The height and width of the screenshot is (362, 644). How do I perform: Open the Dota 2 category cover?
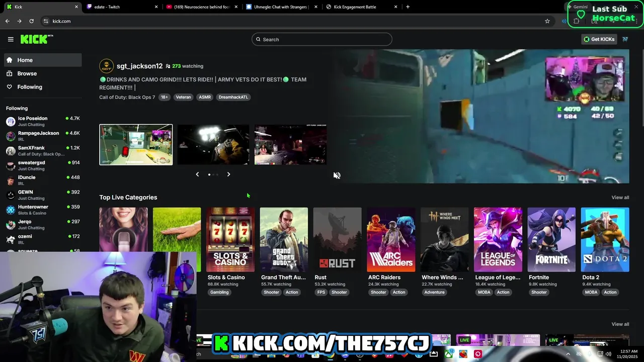(x=605, y=240)
